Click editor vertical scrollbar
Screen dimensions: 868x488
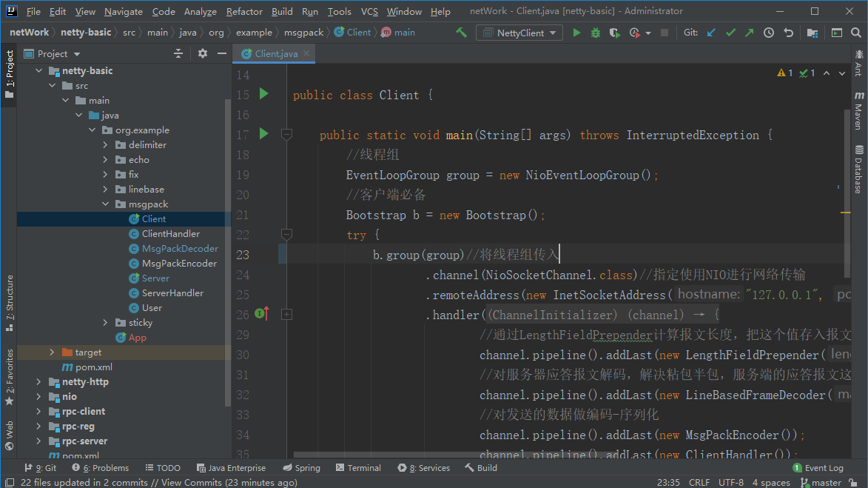tap(847, 193)
